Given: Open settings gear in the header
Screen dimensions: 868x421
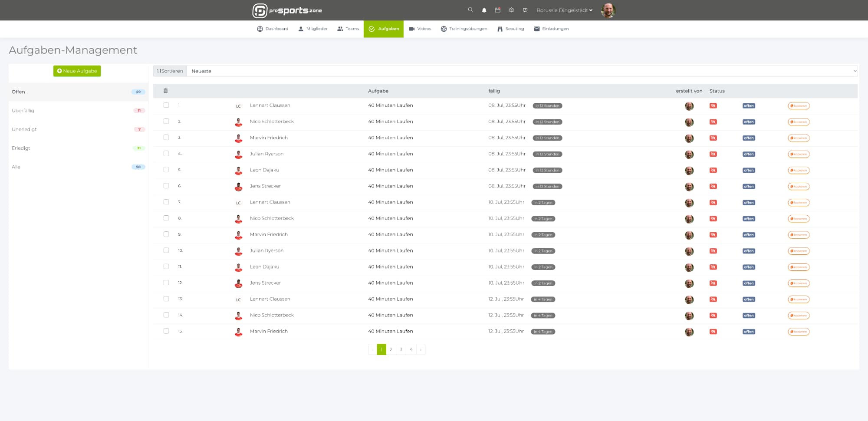Looking at the screenshot, I should click(x=511, y=10).
